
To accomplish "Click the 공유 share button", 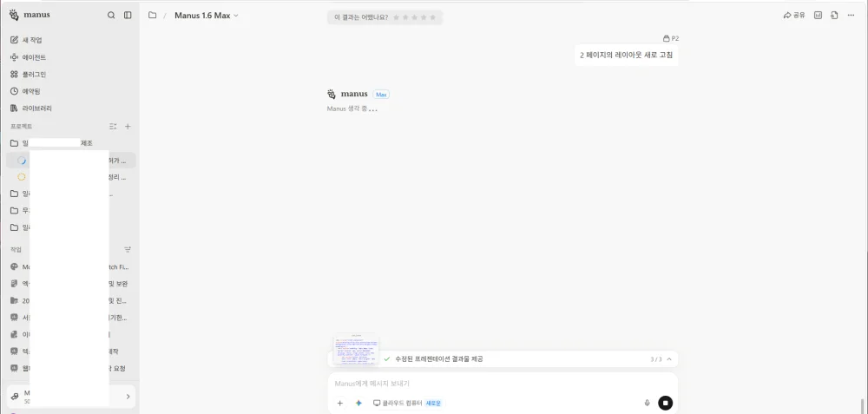I will point(794,16).
